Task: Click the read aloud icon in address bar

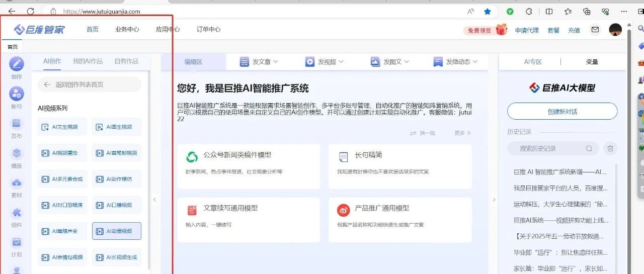Action: [471, 11]
